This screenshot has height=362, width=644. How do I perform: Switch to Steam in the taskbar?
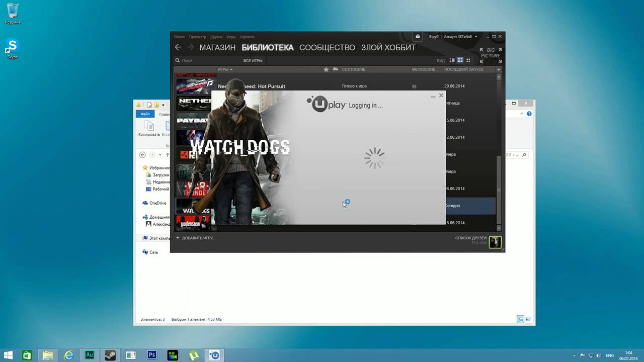(110, 355)
